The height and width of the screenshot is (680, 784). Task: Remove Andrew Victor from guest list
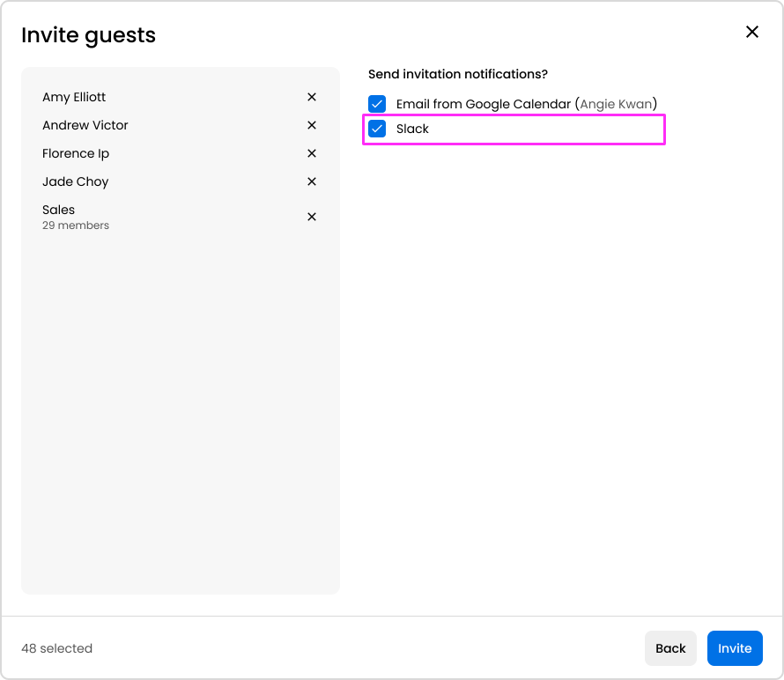312,125
